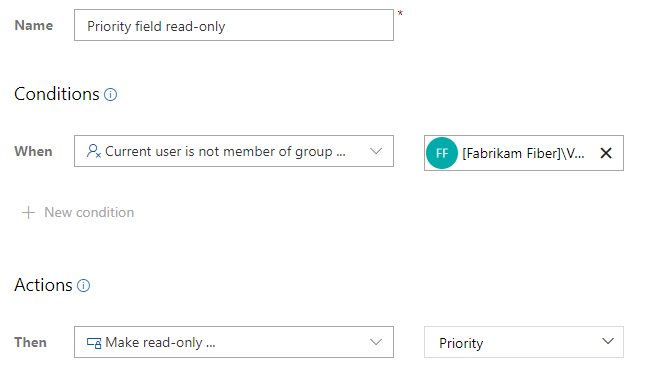Viewport: 645px width, 380px height.
Task: Click the Actions heading
Action: coord(43,285)
